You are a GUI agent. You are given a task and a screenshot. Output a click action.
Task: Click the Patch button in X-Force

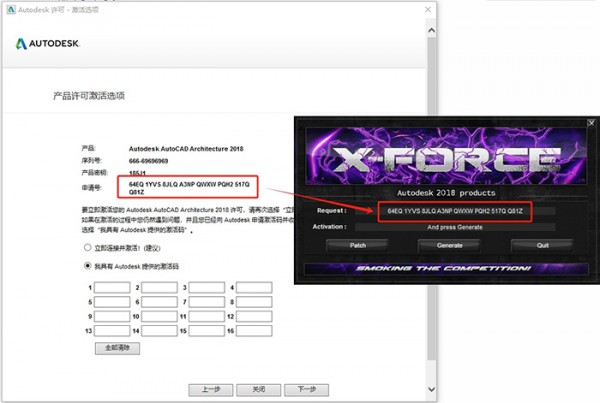click(357, 245)
